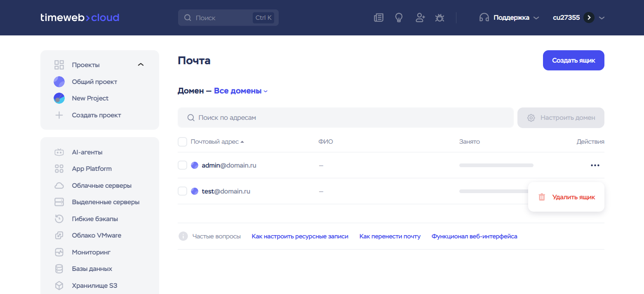Select the test@domain.ru mailbox checkbox
The image size is (644, 294).
pos(182,191)
